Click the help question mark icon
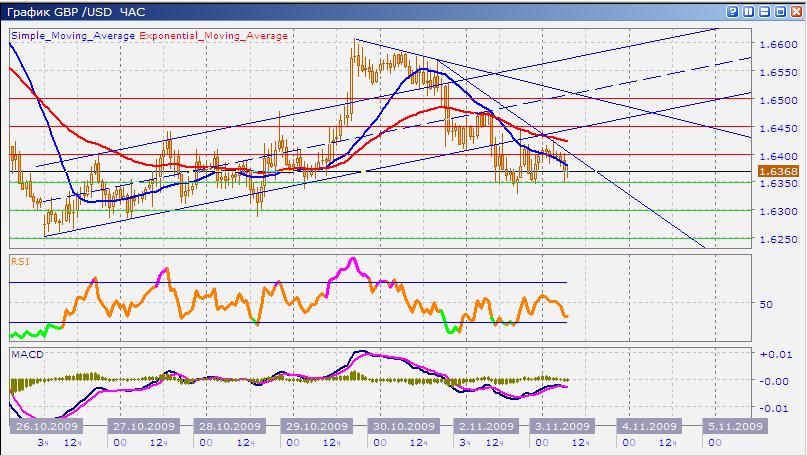807x456 pixels. point(733,11)
